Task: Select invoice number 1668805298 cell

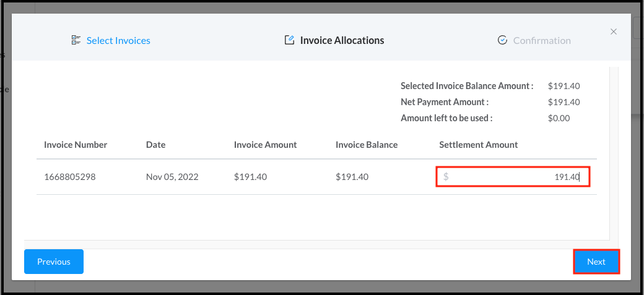Action: 69,177
